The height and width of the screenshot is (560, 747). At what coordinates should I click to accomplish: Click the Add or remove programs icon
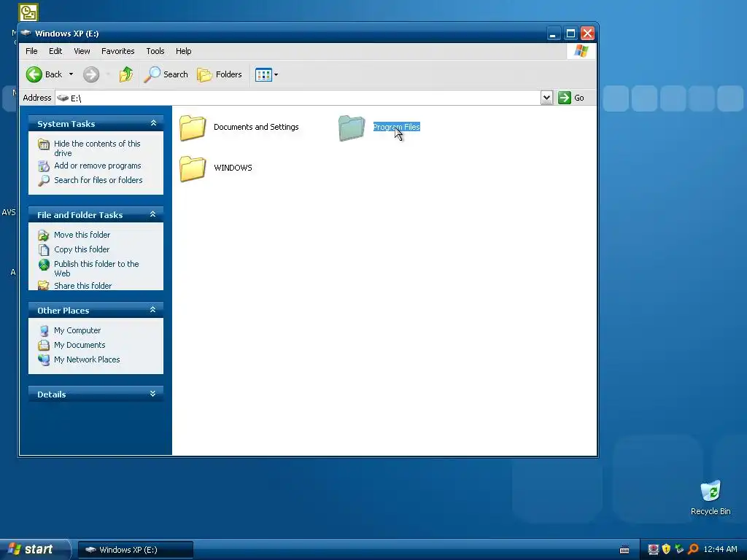tap(44, 166)
